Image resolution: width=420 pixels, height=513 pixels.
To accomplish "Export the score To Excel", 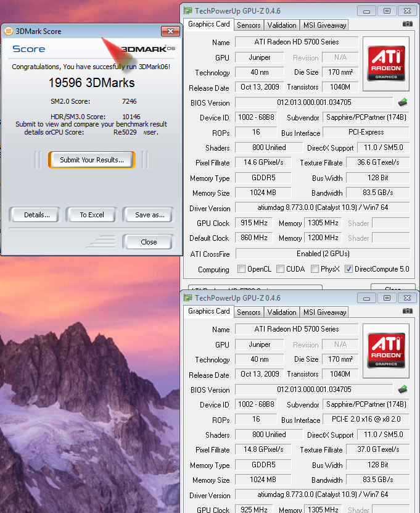I will [x=92, y=215].
